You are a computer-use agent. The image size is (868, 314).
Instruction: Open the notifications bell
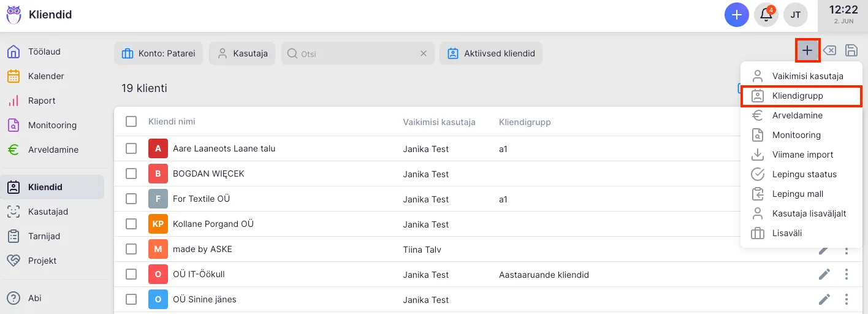pos(766,15)
